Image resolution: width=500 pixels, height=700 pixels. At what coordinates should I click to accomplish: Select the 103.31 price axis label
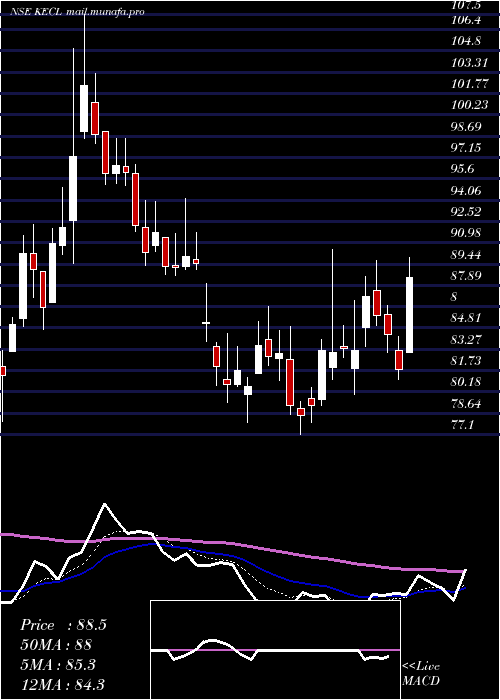click(x=469, y=62)
